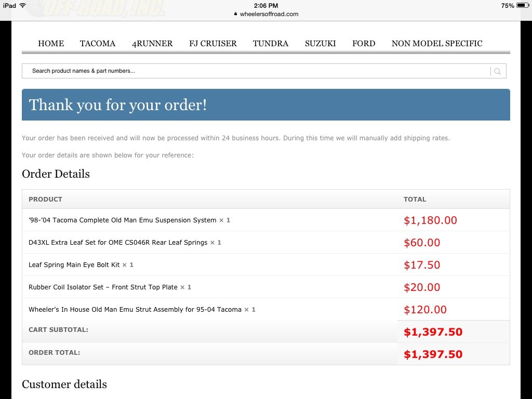
Task: Click the TOTAL column header
Action: [415, 199]
